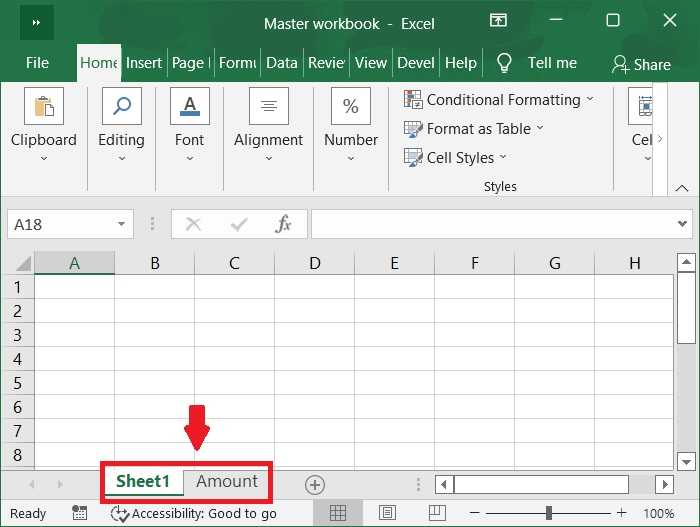
Task: Click vertical scrollbar up arrow
Action: coord(686,262)
